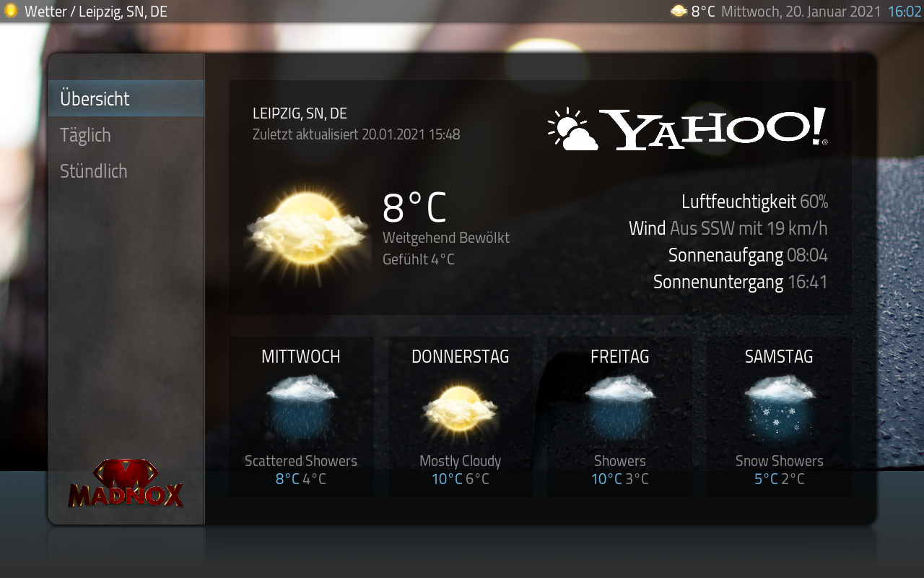924x578 pixels.
Task: Click the 16:02 clock in top bar
Action: (905, 12)
